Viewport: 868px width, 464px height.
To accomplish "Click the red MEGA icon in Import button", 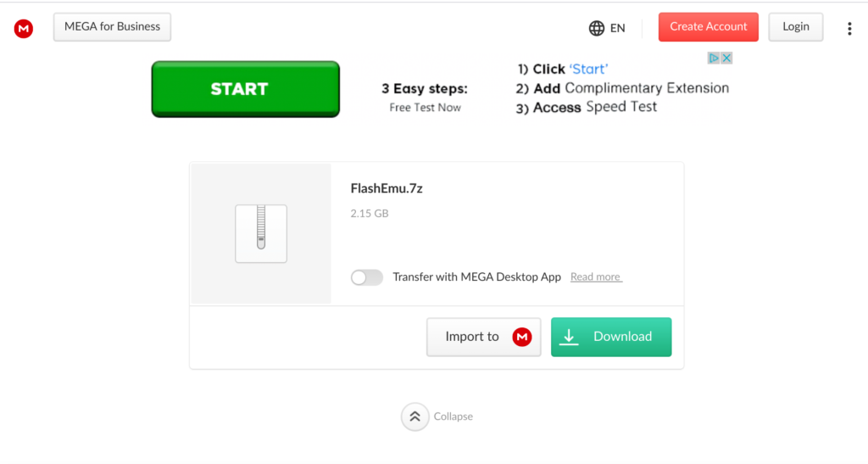I will coord(521,337).
